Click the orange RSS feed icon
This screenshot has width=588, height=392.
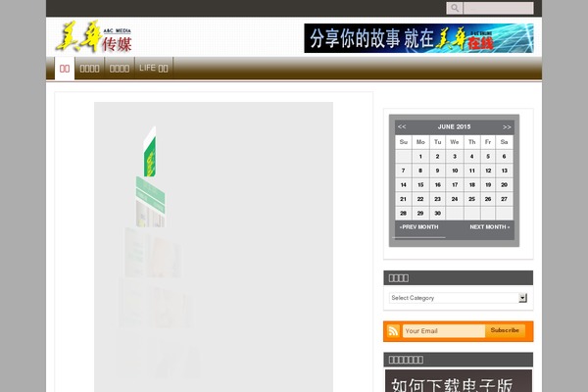pos(393,331)
